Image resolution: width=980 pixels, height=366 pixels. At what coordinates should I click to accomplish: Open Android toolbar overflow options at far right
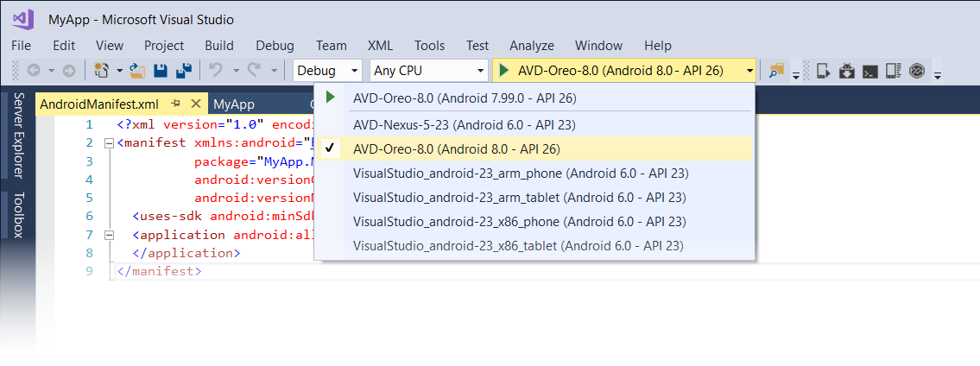point(938,75)
